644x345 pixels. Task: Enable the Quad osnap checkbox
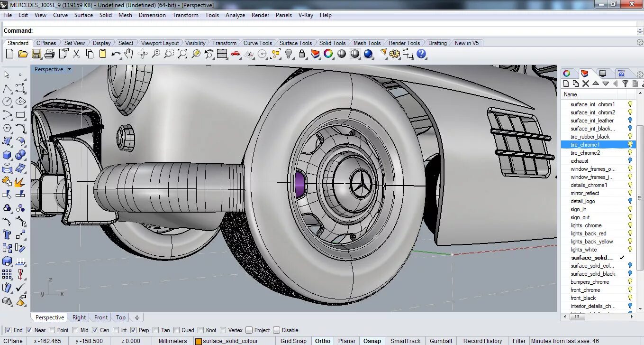coord(176,330)
